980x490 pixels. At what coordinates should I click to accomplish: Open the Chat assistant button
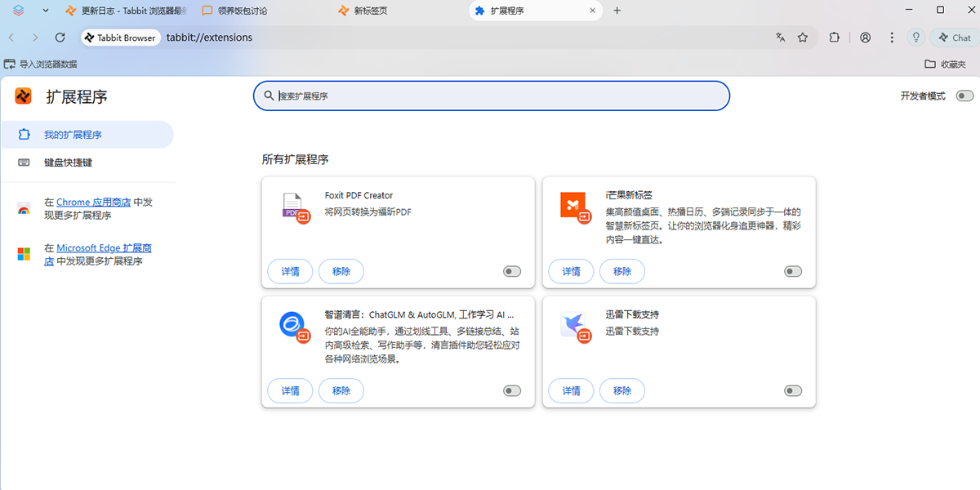[955, 38]
